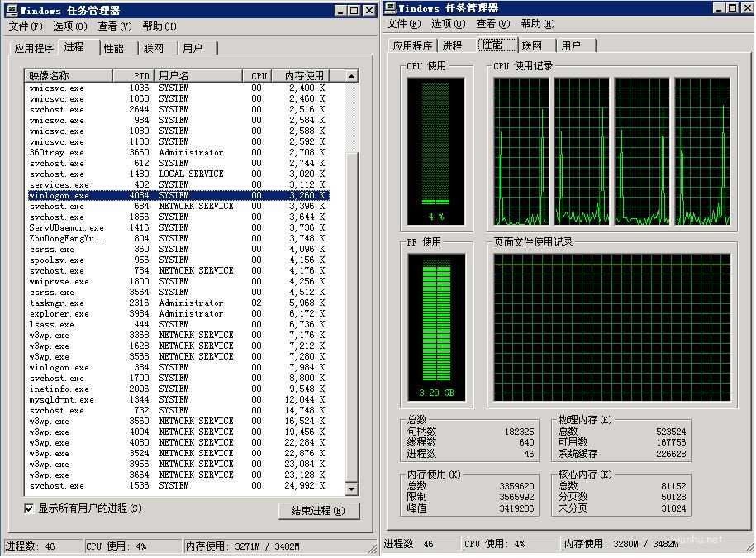
Task: Open the 选项 menu in the left window
Action: [69, 26]
